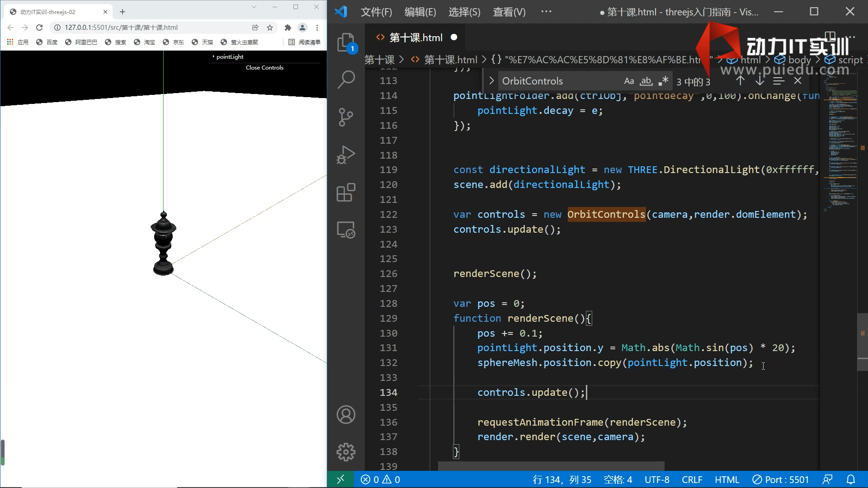
Task: Open the Search sidebar icon
Action: point(346,80)
